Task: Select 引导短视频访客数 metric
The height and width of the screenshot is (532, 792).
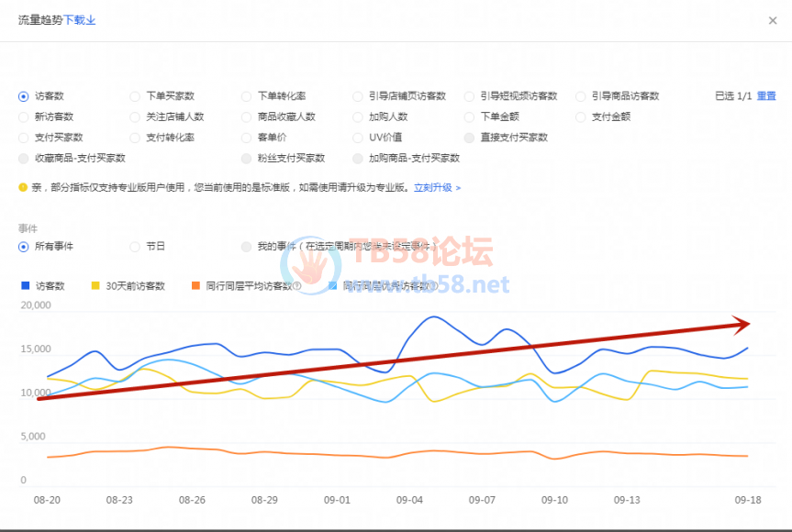Action: [x=469, y=96]
